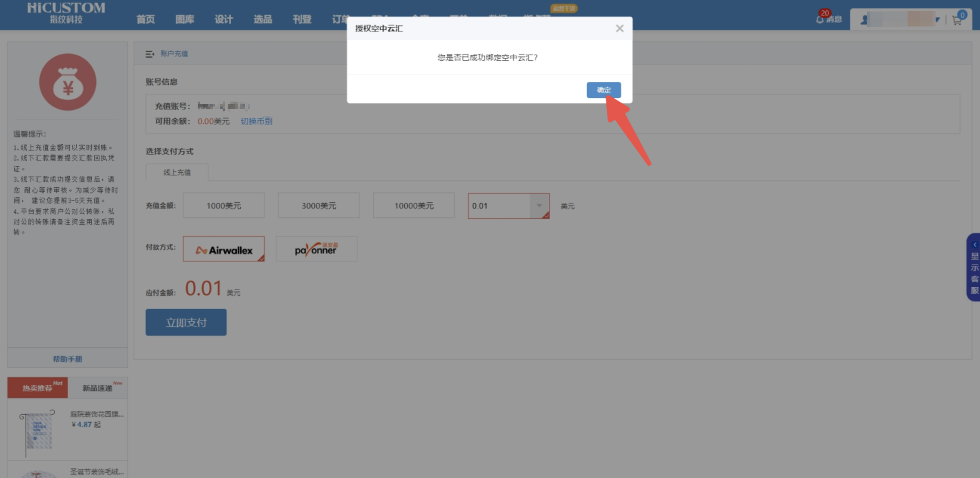980x478 pixels.
Task: Click the custom amount field showing 0.01
Action: click(x=499, y=206)
